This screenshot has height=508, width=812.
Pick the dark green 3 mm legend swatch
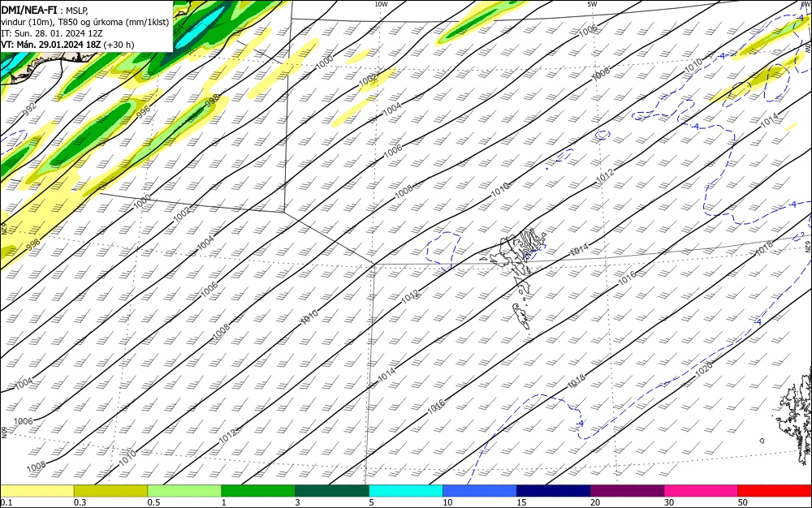[x=332, y=491]
